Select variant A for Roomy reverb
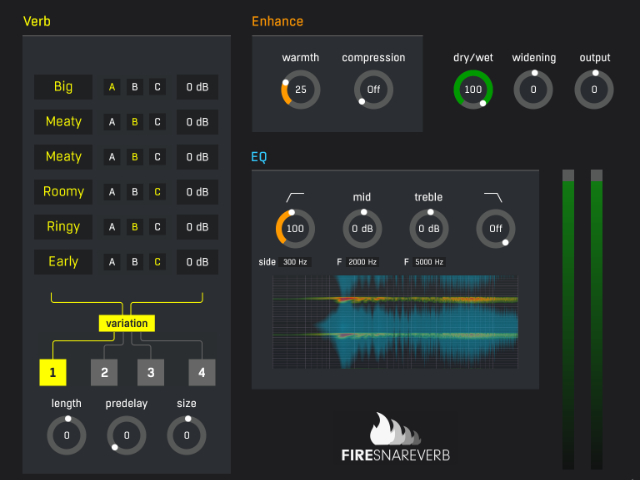The image size is (640, 480). click(112, 192)
